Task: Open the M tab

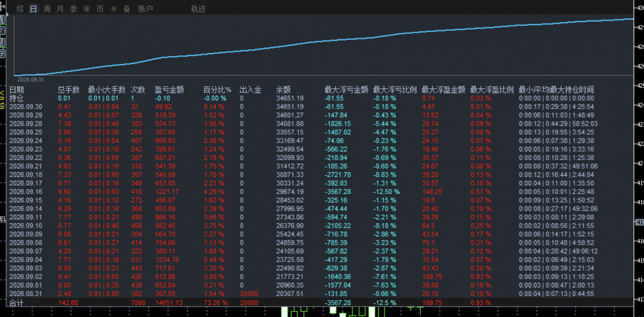Action: tap(114, 9)
